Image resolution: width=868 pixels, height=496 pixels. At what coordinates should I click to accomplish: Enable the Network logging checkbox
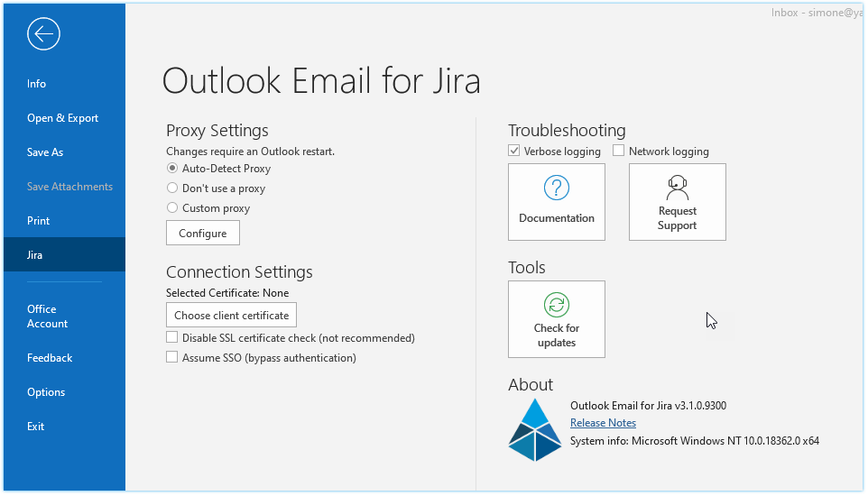pos(619,152)
